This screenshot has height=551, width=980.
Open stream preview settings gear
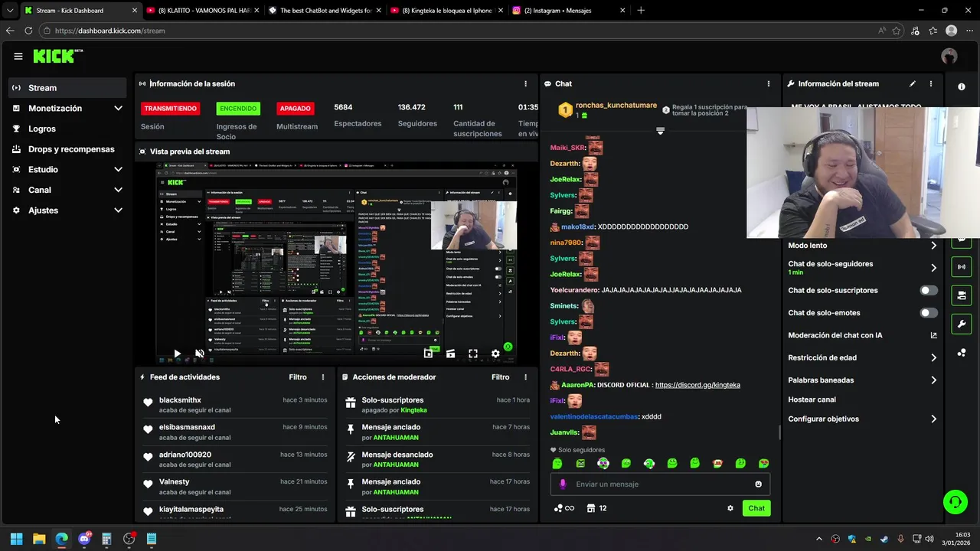(495, 354)
